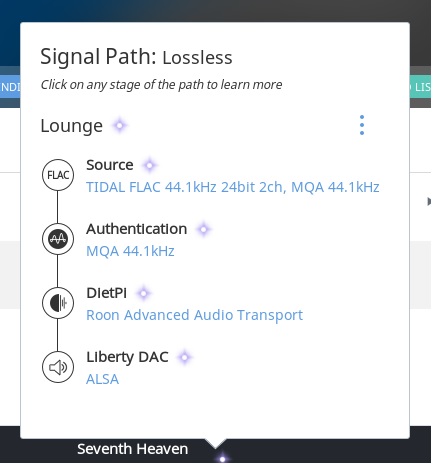The image size is (435, 464).
Task: Click the FLAC source circle icon
Action: click(x=58, y=175)
